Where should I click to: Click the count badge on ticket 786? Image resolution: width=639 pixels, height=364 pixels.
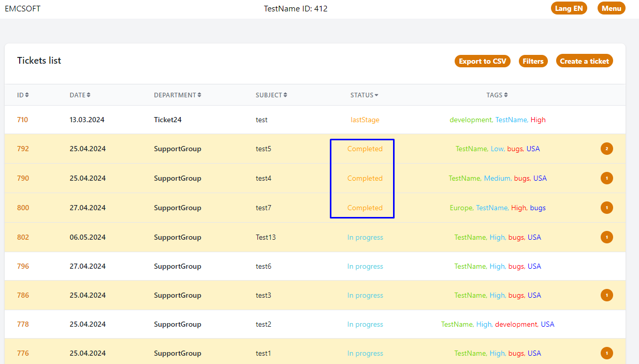(x=607, y=295)
